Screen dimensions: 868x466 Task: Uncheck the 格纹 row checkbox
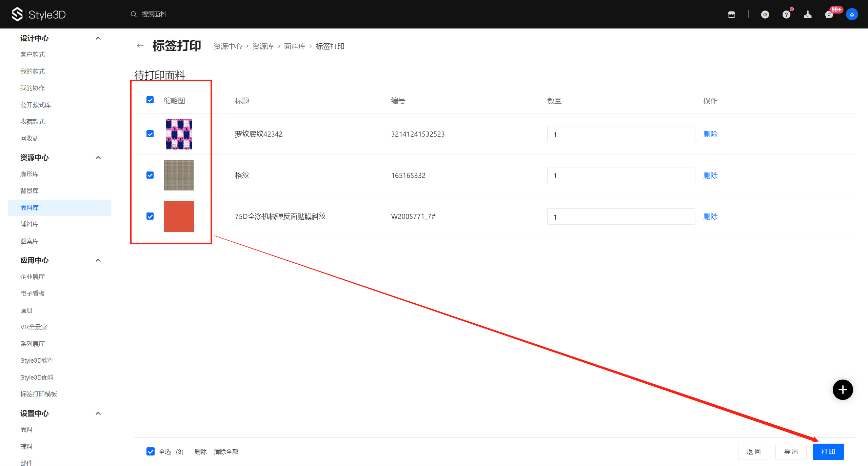150,175
